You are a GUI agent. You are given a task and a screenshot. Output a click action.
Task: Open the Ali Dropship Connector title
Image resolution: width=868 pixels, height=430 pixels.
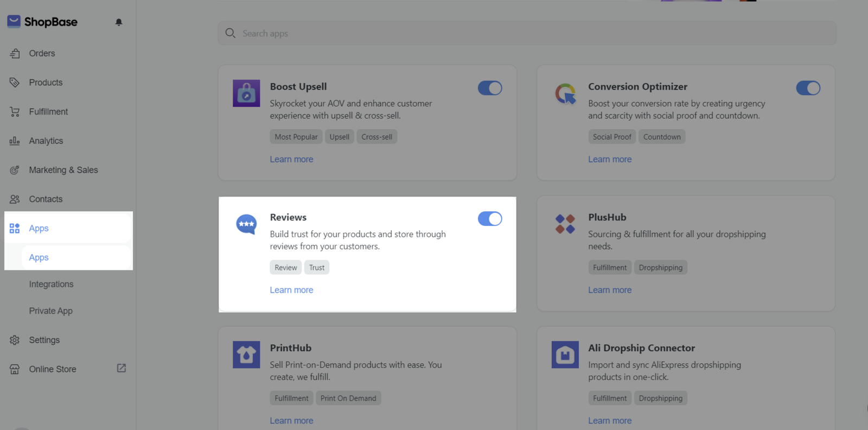(x=642, y=348)
